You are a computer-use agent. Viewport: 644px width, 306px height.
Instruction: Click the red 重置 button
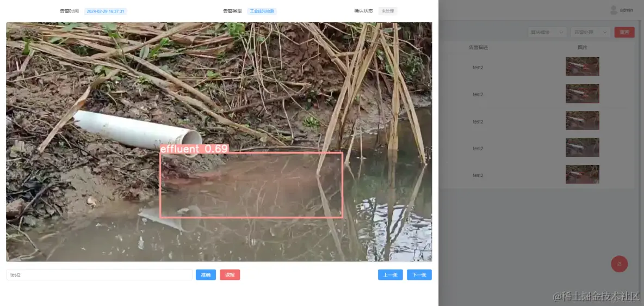point(624,32)
